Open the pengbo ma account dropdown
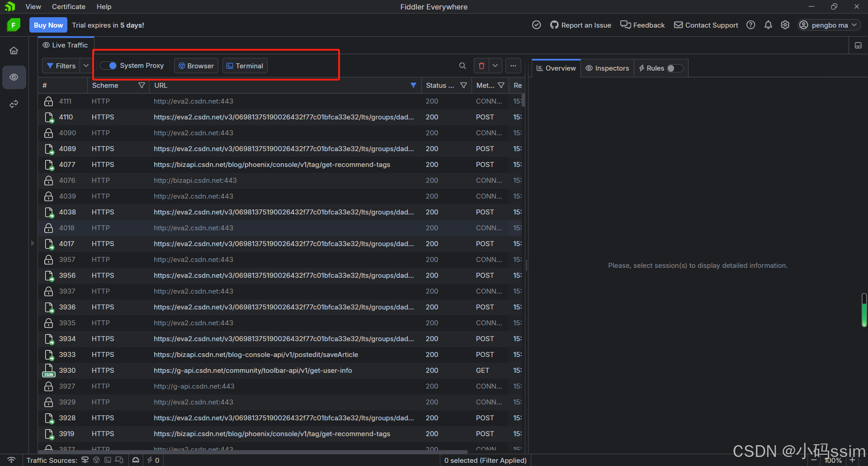The width and height of the screenshot is (868, 466). 829,25
